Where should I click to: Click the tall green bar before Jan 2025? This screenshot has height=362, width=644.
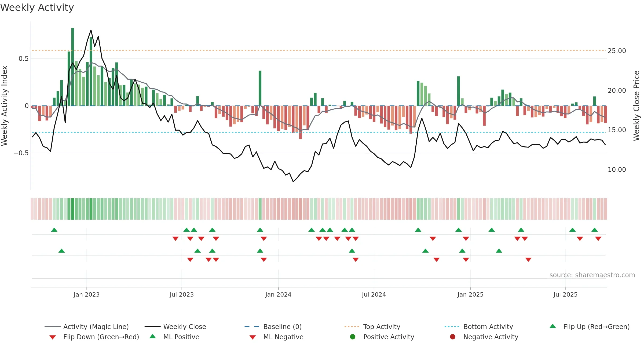coord(459,91)
